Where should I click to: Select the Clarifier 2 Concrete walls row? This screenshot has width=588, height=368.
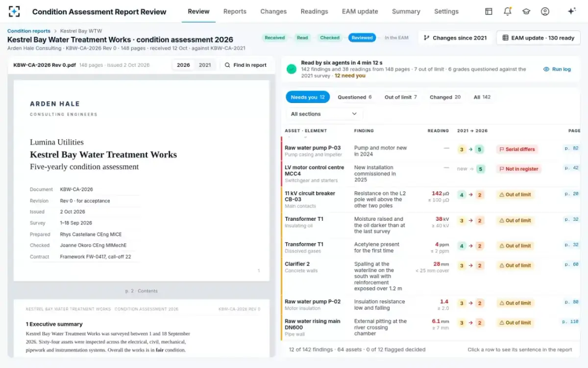click(x=430, y=276)
